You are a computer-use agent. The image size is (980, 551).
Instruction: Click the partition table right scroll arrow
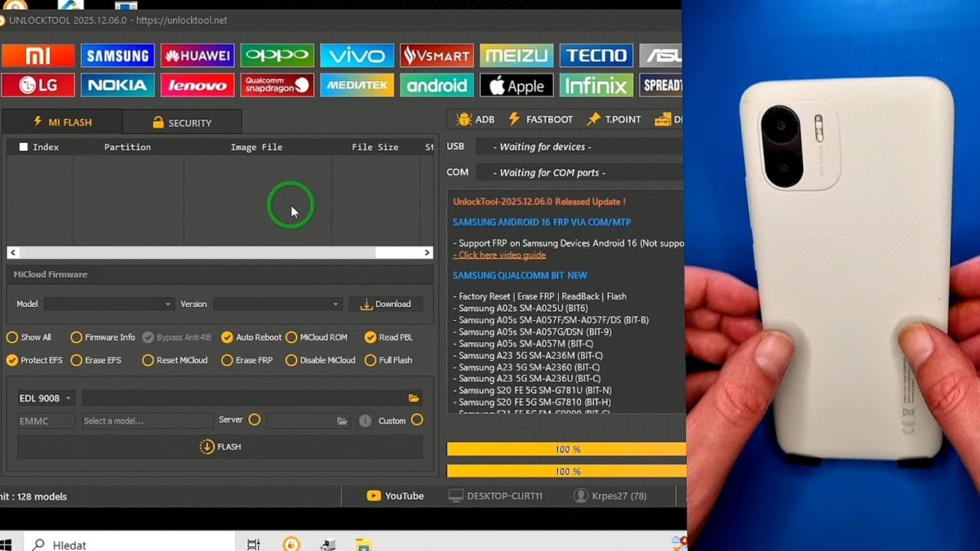click(x=427, y=253)
